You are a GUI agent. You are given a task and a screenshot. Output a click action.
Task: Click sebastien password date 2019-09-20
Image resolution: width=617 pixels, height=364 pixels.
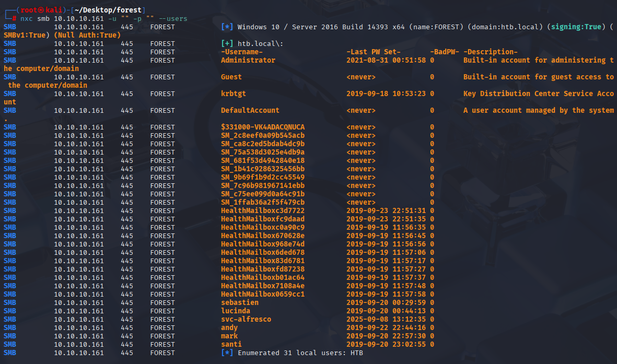coord(367,302)
